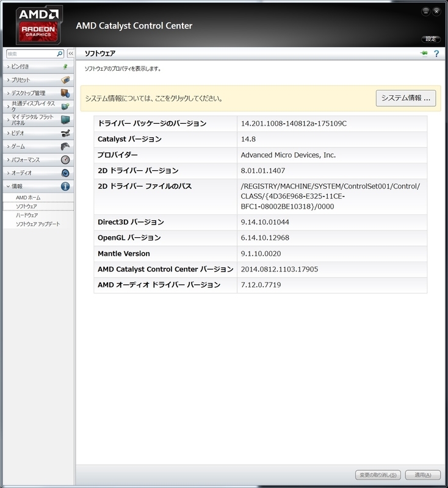The height and width of the screenshot is (488, 448).
Task: Click the デスクトップ管理 desktop icon
Action: coord(65,93)
